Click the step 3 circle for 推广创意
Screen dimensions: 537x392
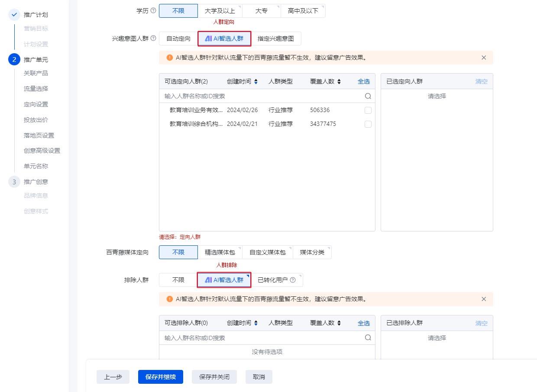point(14,182)
